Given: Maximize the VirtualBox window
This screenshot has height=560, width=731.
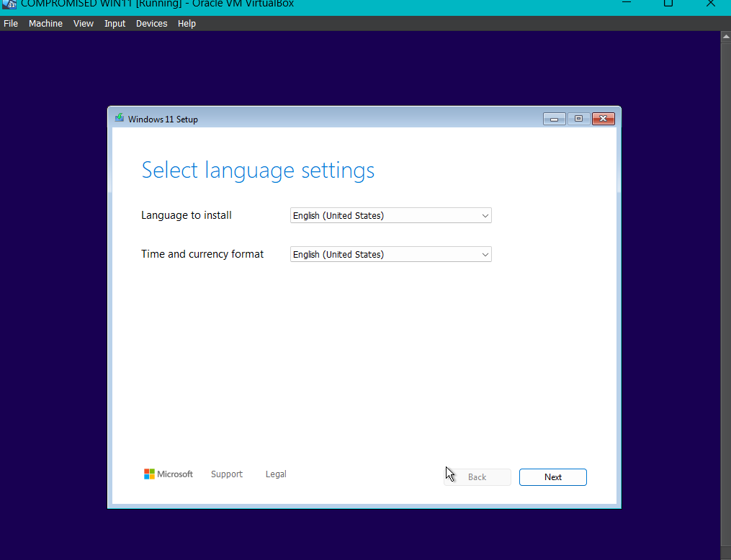Looking at the screenshot, I should (x=668, y=4).
